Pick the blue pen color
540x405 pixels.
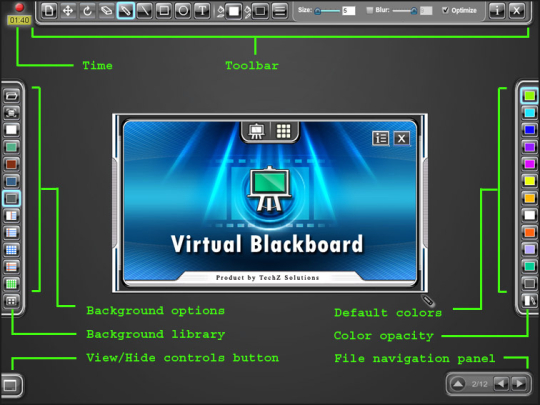529,130
